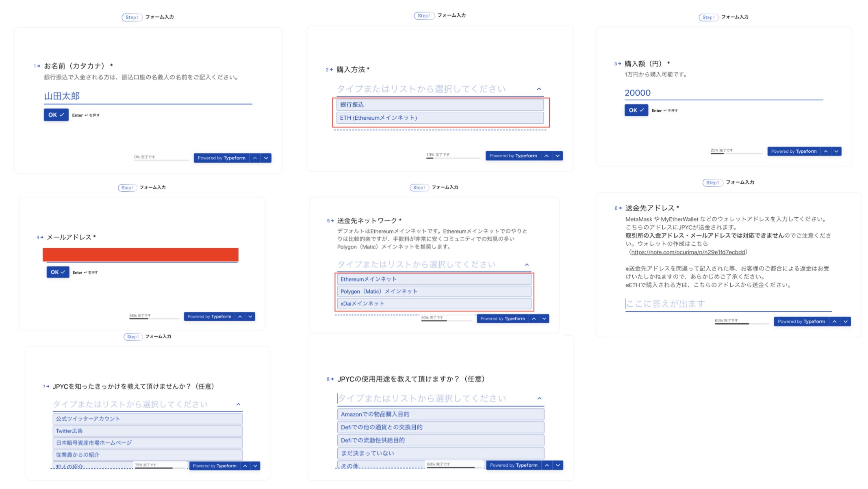868x489 pixels.
Task: Collapse the 購入方法 dropdown chevron
Action: click(x=539, y=89)
